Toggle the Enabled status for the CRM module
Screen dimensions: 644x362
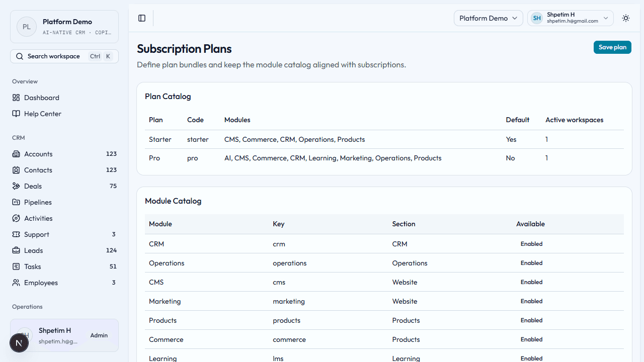531,244
